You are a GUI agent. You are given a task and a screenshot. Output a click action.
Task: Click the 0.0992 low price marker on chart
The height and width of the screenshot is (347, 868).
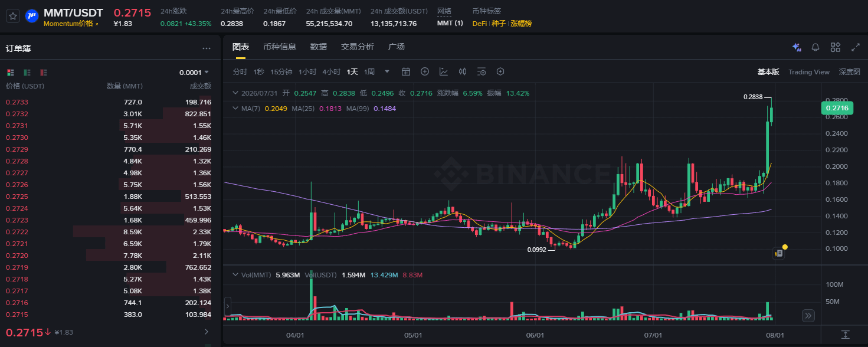click(x=537, y=250)
